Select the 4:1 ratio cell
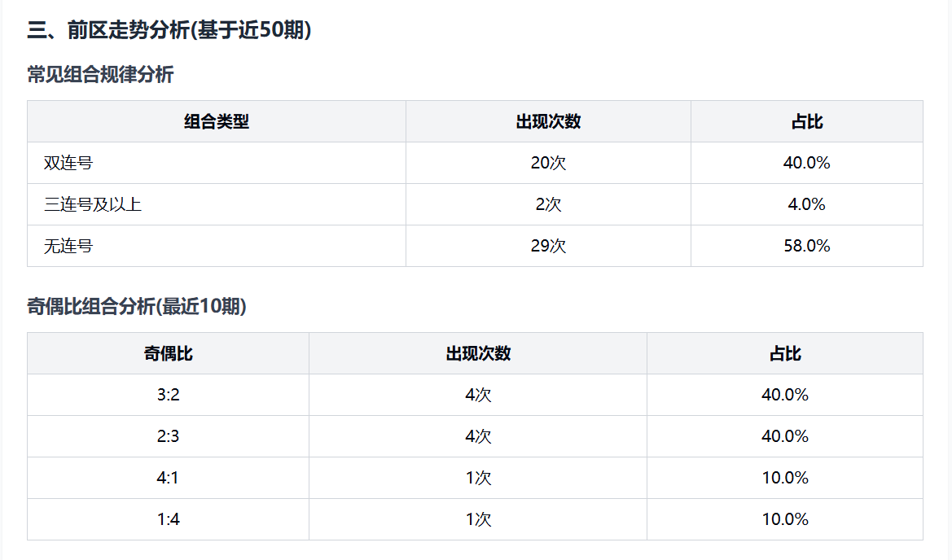952x560 pixels. [x=168, y=479]
